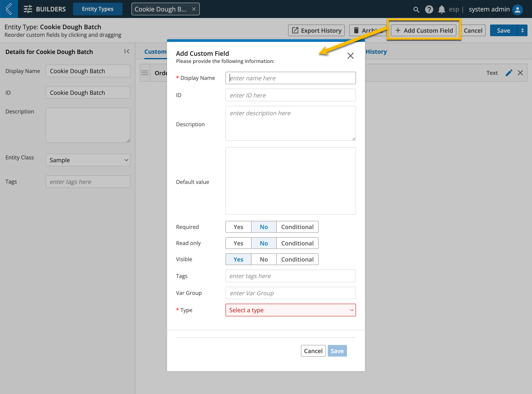Viewport: 532px width, 394px height.
Task: Focus the dialog Tags field
Action: point(291,276)
